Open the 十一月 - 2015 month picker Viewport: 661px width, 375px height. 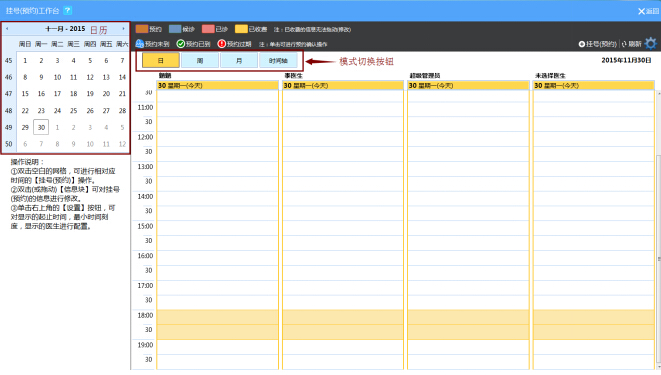click(65, 29)
